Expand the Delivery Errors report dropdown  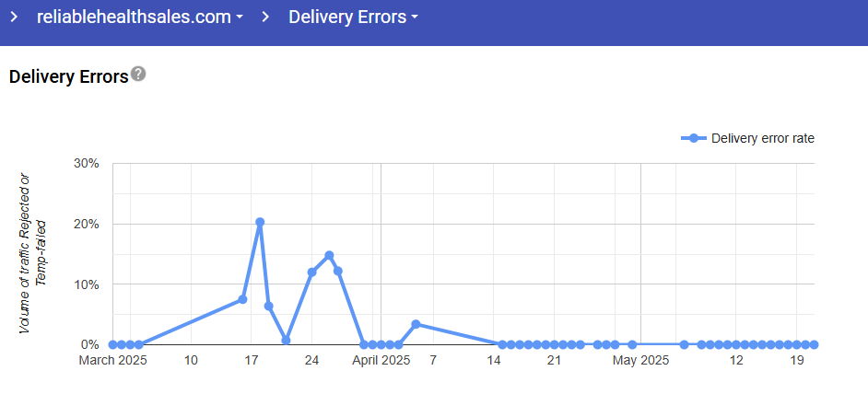353,17
